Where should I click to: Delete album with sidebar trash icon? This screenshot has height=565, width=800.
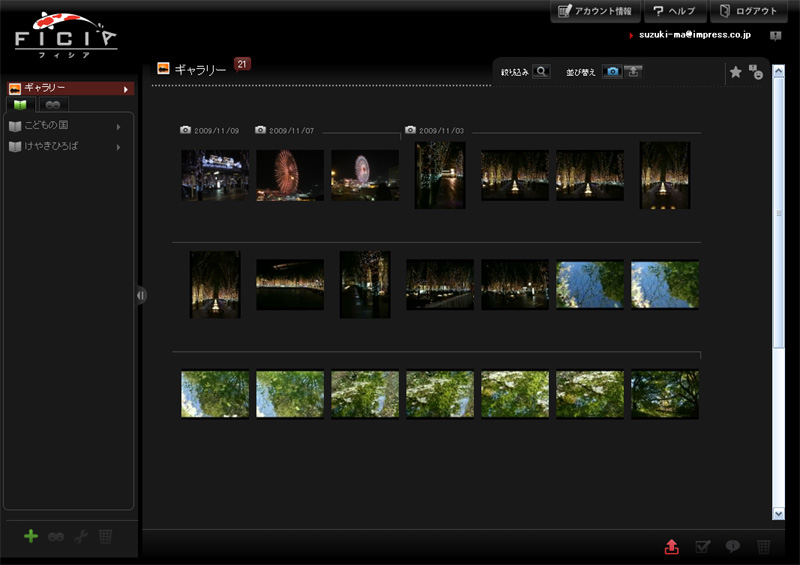[x=105, y=536]
